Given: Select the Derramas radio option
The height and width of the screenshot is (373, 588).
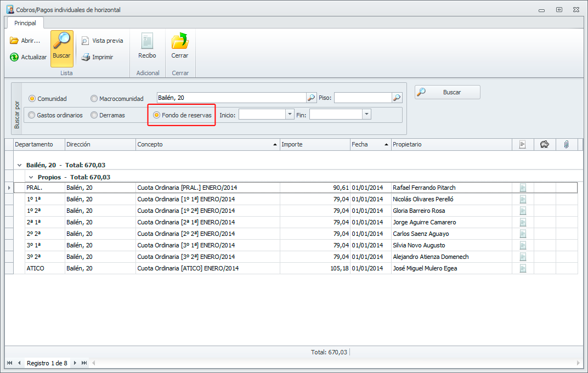Looking at the screenshot, I should (94, 115).
